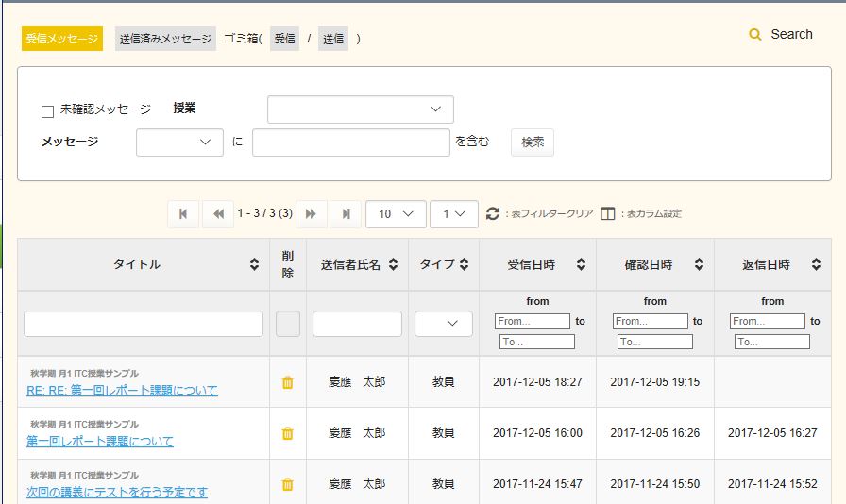This screenshot has height=504, width=846.
Task: Go to next page arrow
Action: coord(311,214)
